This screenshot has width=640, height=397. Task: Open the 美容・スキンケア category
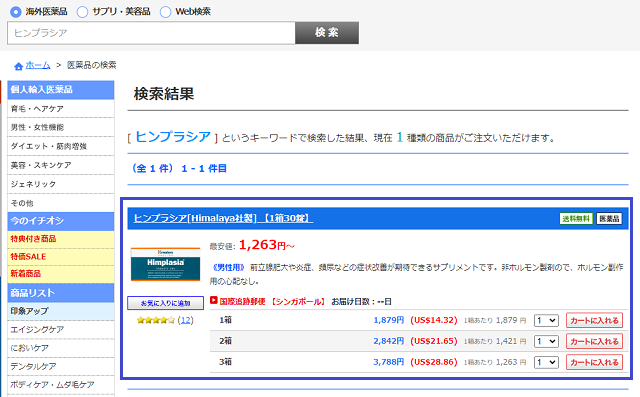[61, 165]
